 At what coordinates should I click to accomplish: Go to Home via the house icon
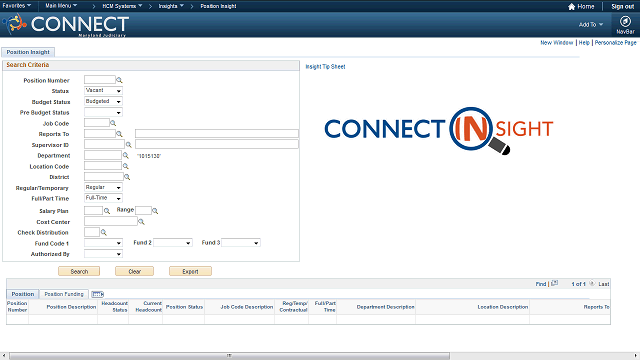point(571,7)
